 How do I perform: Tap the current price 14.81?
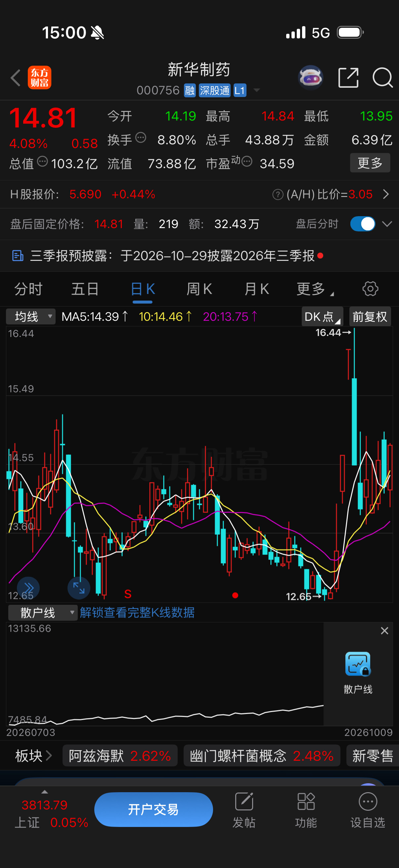43,118
